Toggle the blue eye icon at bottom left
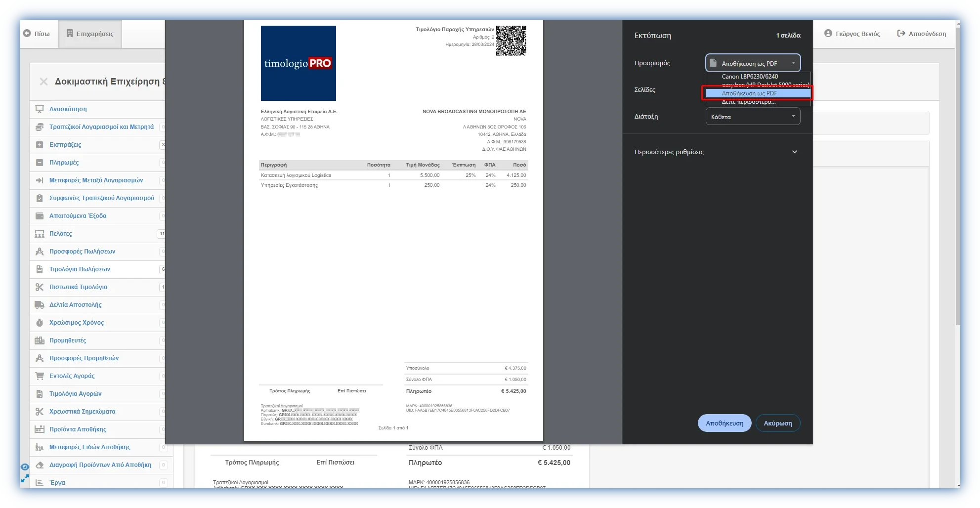Screen dimensions: 980x508 click(25, 467)
